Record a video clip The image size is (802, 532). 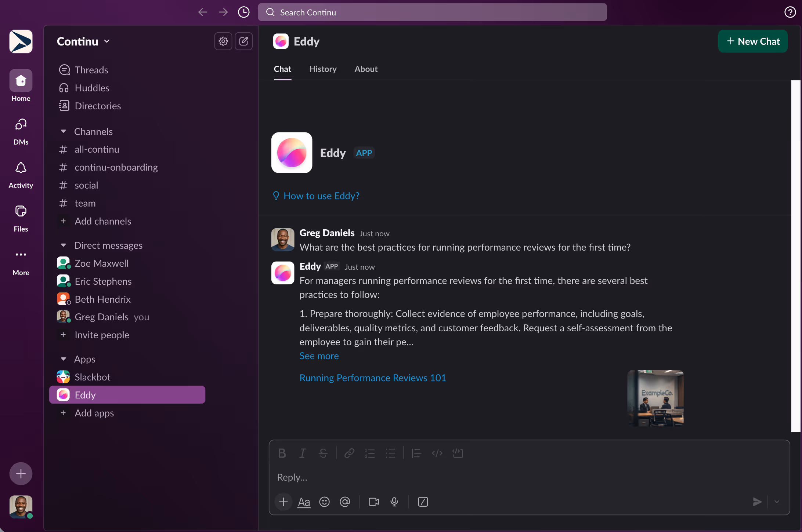[373, 502]
